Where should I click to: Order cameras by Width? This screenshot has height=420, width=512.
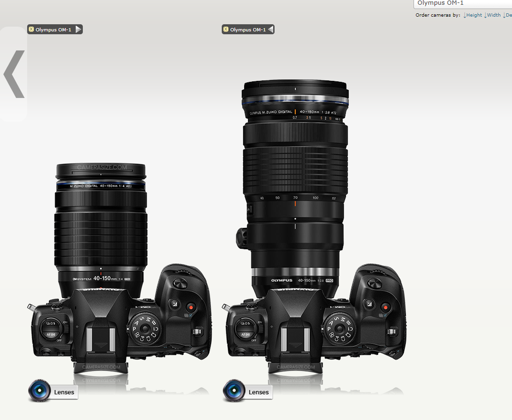click(492, 15)
